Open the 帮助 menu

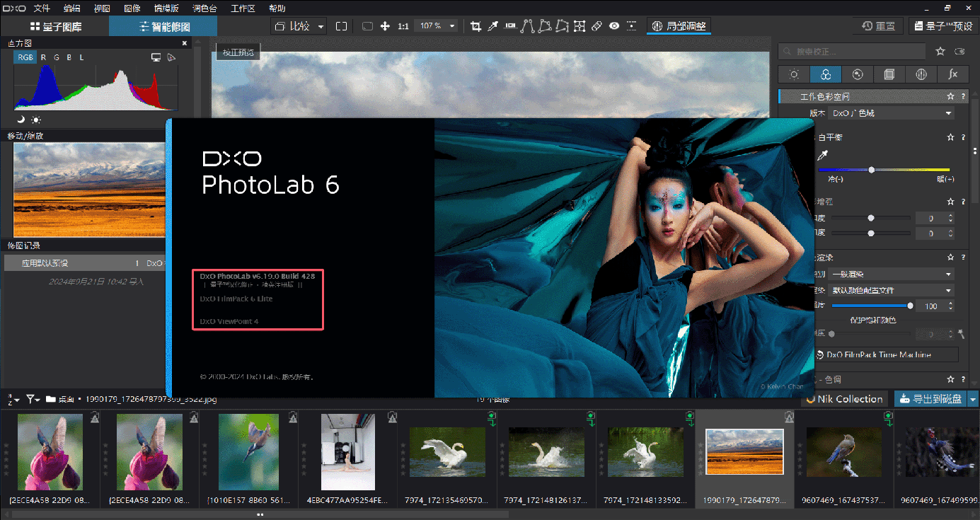pyautogui.click(x=277, y=8)
